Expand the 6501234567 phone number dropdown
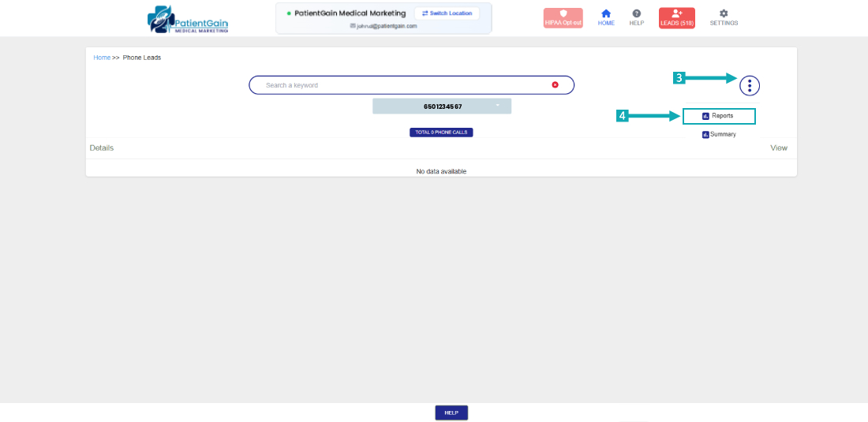The width and height of the screenshot is (868, 422). point(442,106)
